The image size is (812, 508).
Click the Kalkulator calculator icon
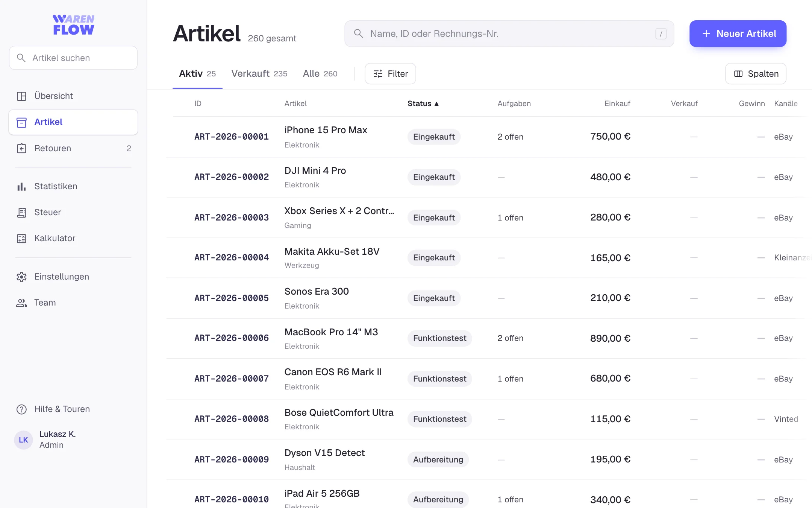(x=21, y=239)
